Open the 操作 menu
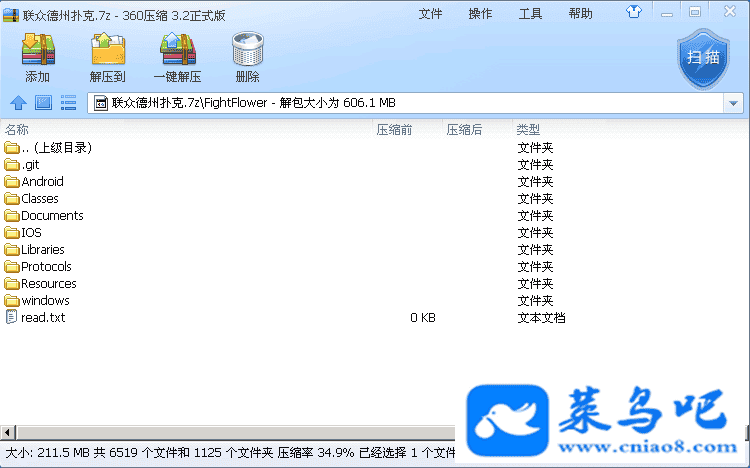 480,14
